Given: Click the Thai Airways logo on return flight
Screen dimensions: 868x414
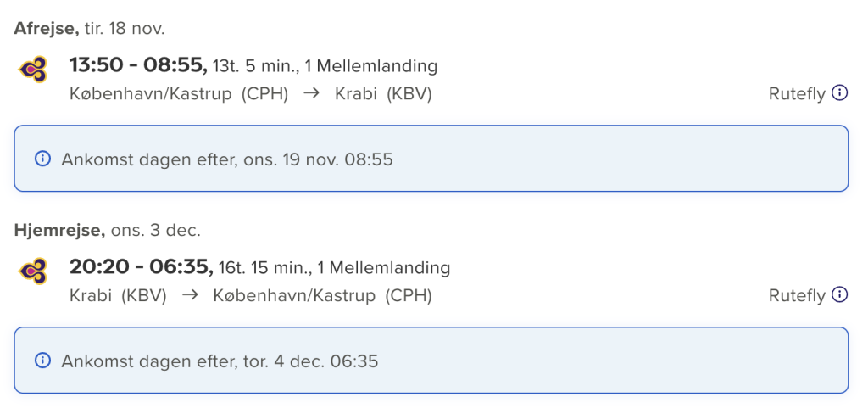Looking at the screenshot, I should pyautogui.click(x=33, y=271).
